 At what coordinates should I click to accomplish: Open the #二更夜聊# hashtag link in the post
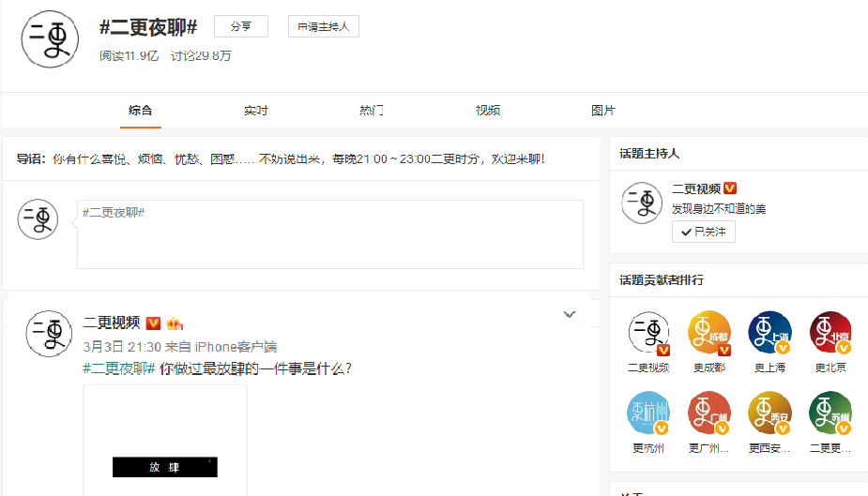(118, 368)
